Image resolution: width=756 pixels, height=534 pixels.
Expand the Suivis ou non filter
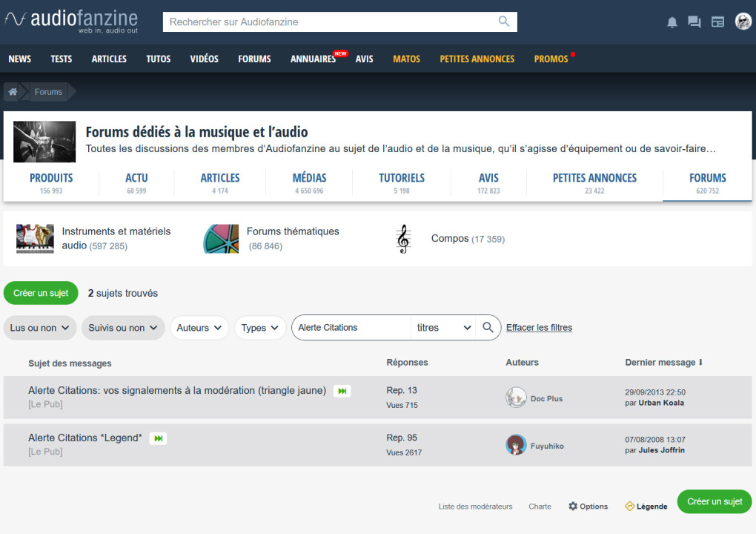pyautogui.click(x=124, y=328)
